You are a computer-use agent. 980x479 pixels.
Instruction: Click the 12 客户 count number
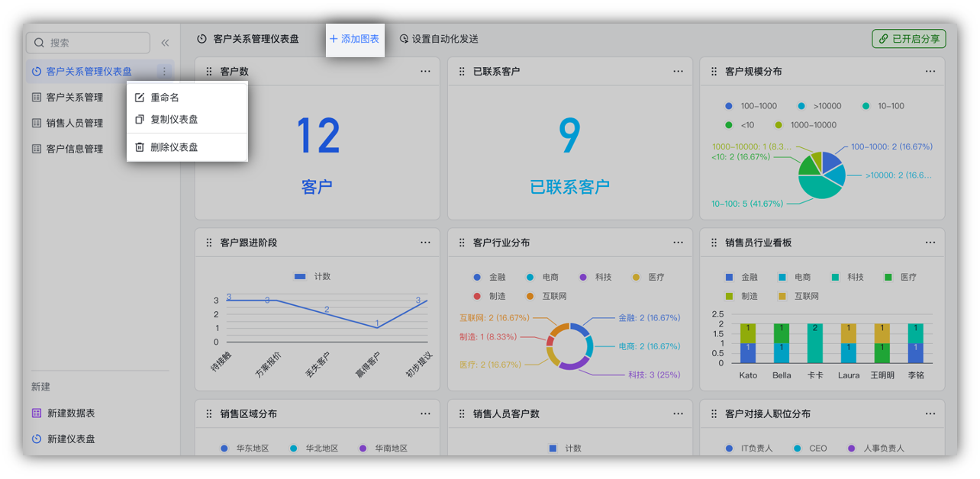318,137
